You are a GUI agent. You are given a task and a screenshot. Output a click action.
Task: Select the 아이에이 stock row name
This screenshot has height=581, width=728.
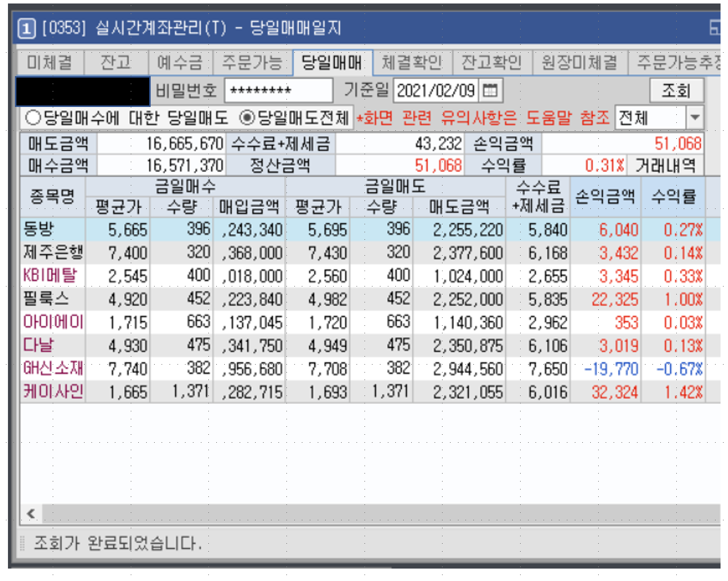point(53,322)
